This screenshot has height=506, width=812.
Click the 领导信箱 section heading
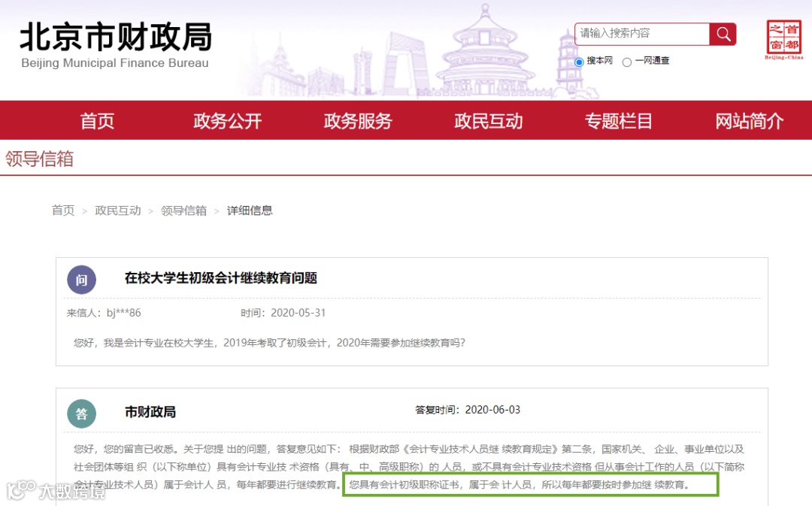[39, 159]
